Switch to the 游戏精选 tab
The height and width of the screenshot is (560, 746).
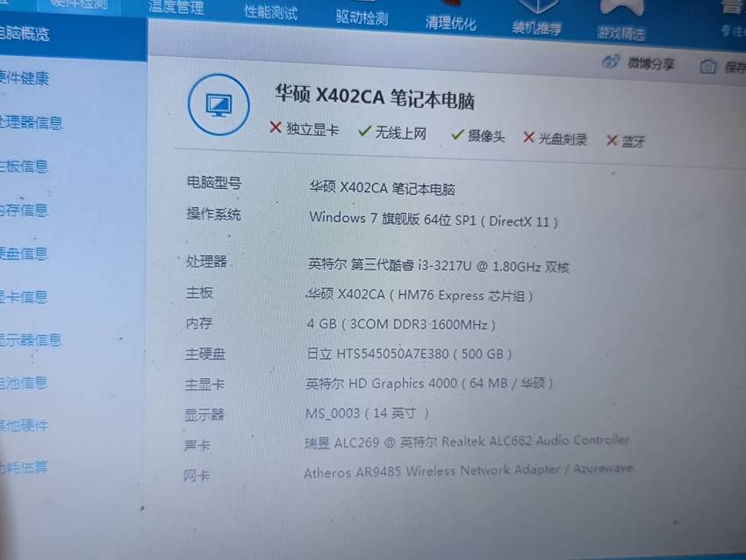click(x=620, y=32)
